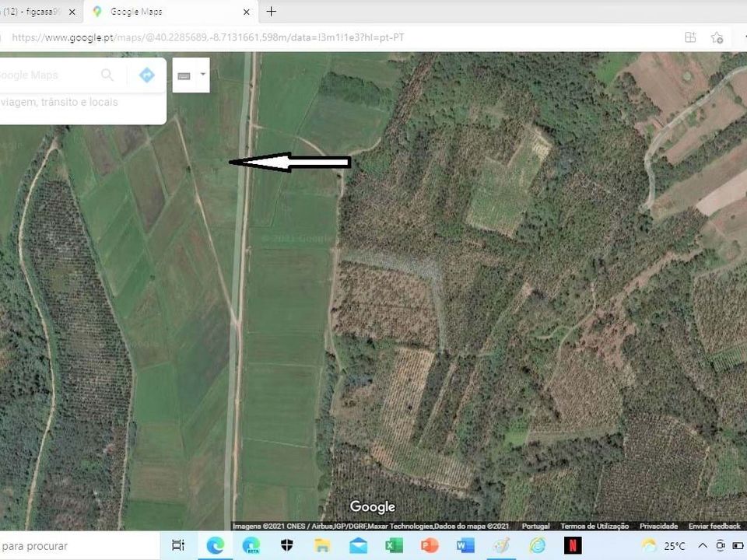Launch Excel from the taskbar
The image size is (747, 560).
(394, 545)
